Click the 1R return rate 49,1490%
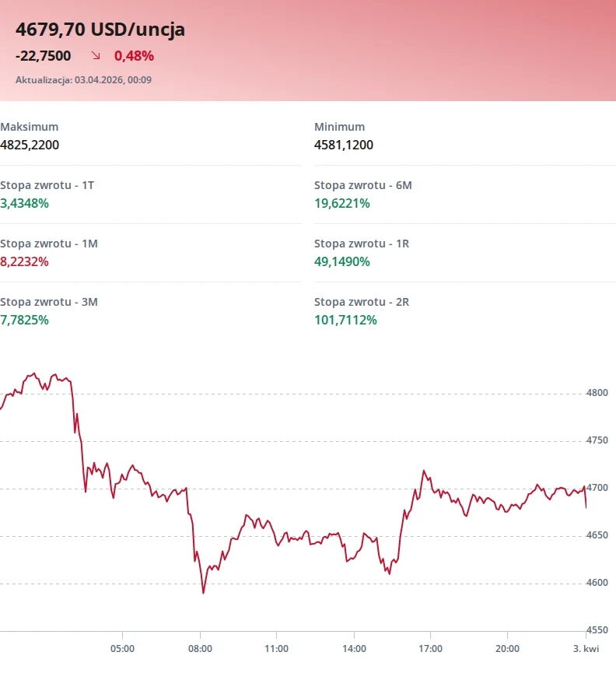The image size is (616, 673). [342, 261]
